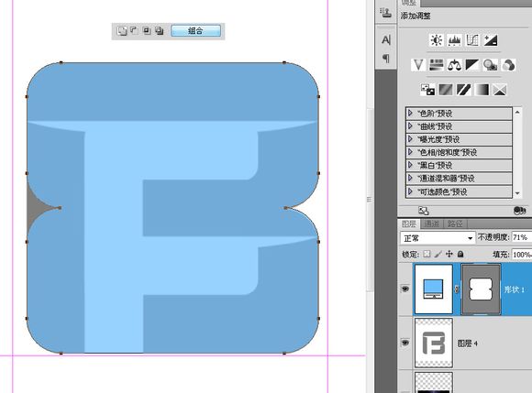
Task: Add a Photo Filter adjustment
Action: [491, 65]
